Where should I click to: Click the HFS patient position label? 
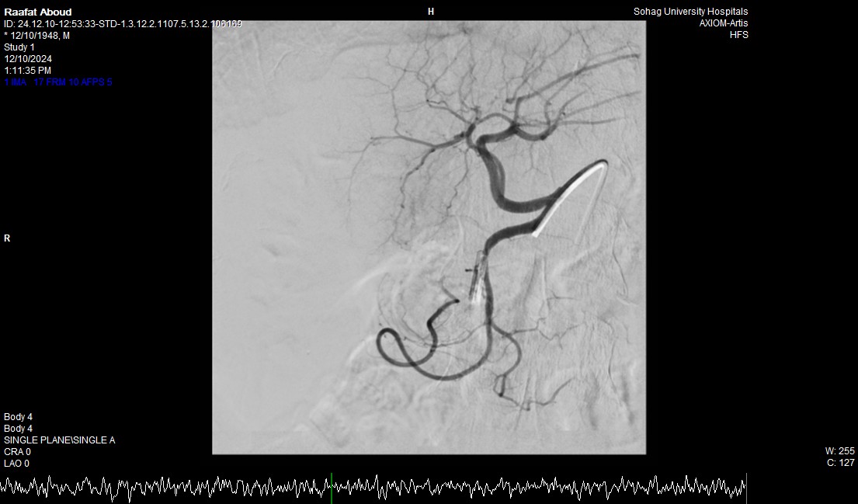pyautogui.click(x=738, y=35)
